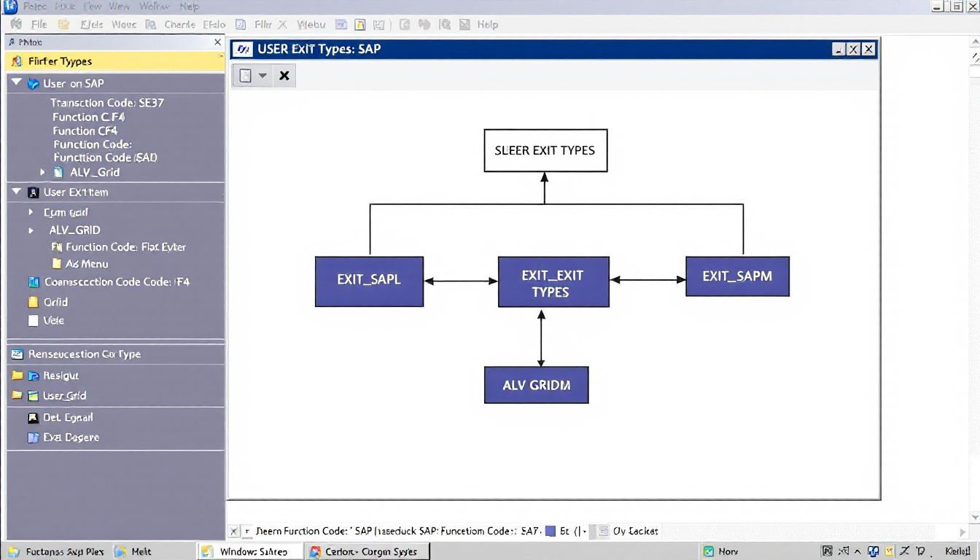Click the black X button in the diagram toolbar
This screenshot has width=980, height=560.
coord(284,75)
